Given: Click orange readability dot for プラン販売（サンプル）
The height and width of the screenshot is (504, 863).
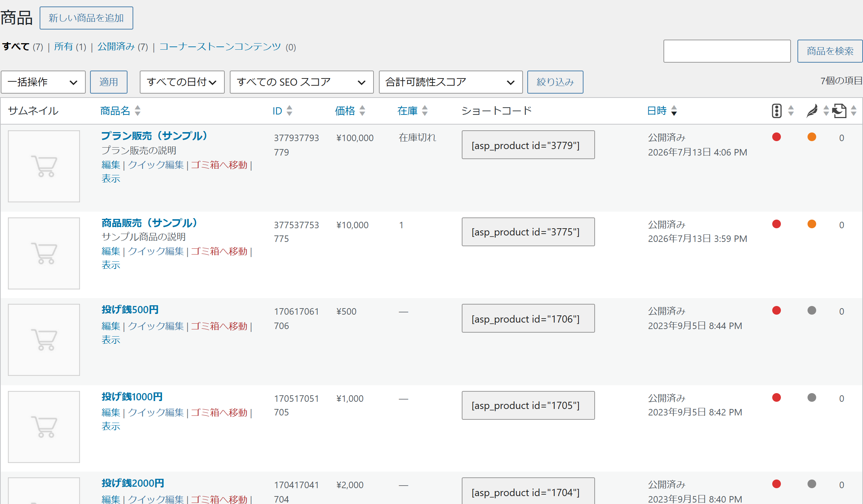Looking at the screenshot, I should pos(812,137).
